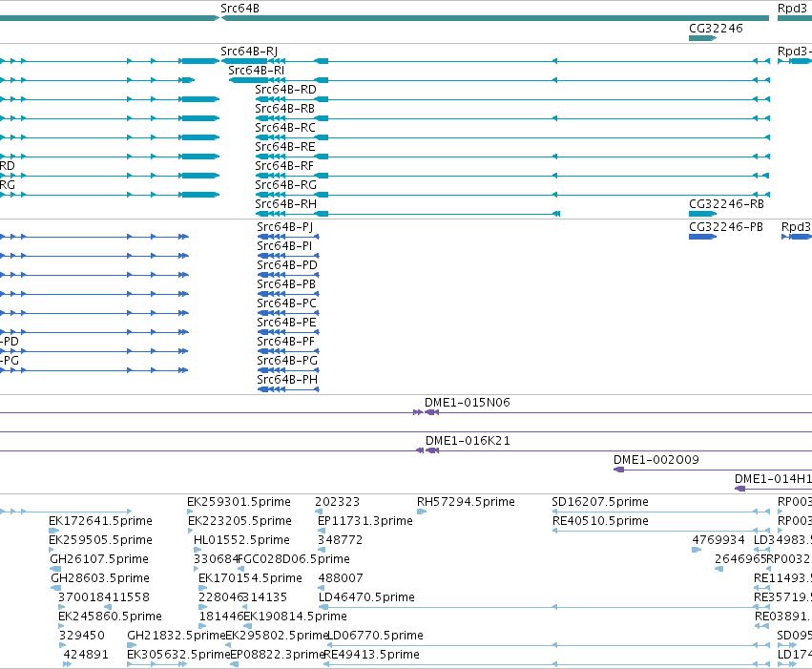Click the LD46470.5prime EST label
The height and width of the screenshot is (669, 812).
366,597
